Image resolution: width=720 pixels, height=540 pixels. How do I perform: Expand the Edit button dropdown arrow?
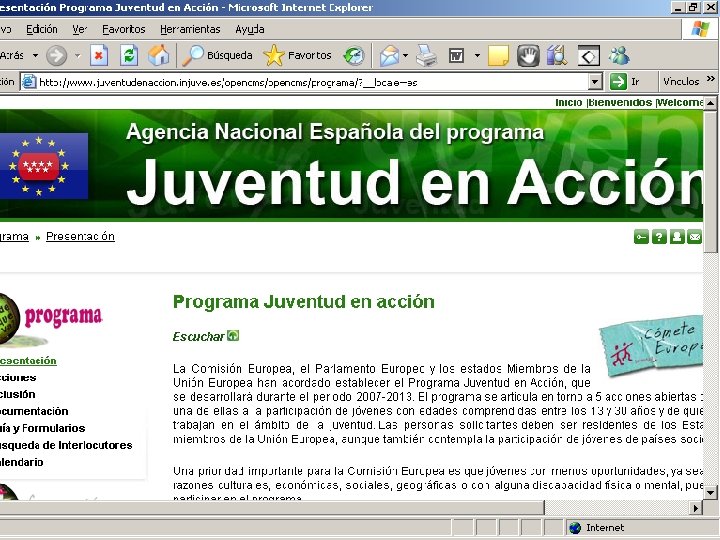coord(477,56)
